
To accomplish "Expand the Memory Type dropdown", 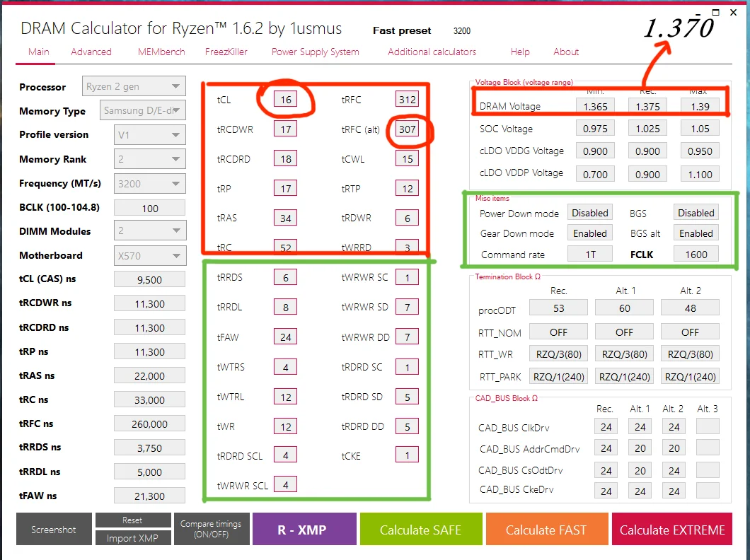I will [x=142, y=110].
